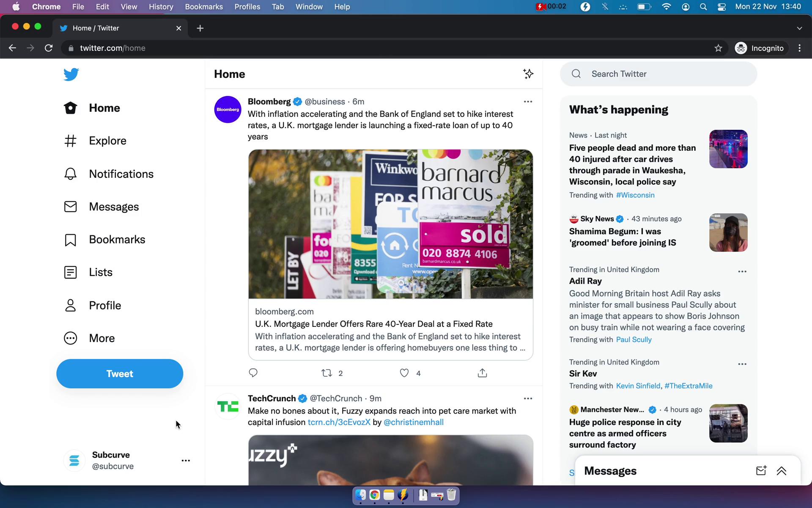Open the #Wisconsin trending hashtag
The height and width of the screenshot is (508, 812).
click(635, 195)
